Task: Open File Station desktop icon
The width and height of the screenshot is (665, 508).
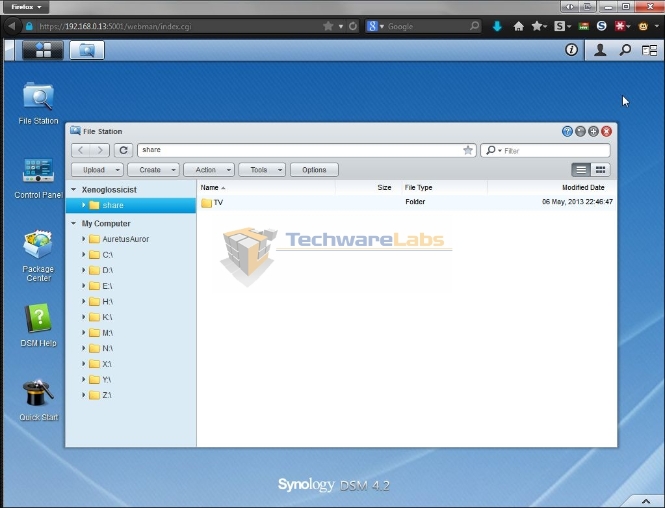Action: tap(38, 103)
